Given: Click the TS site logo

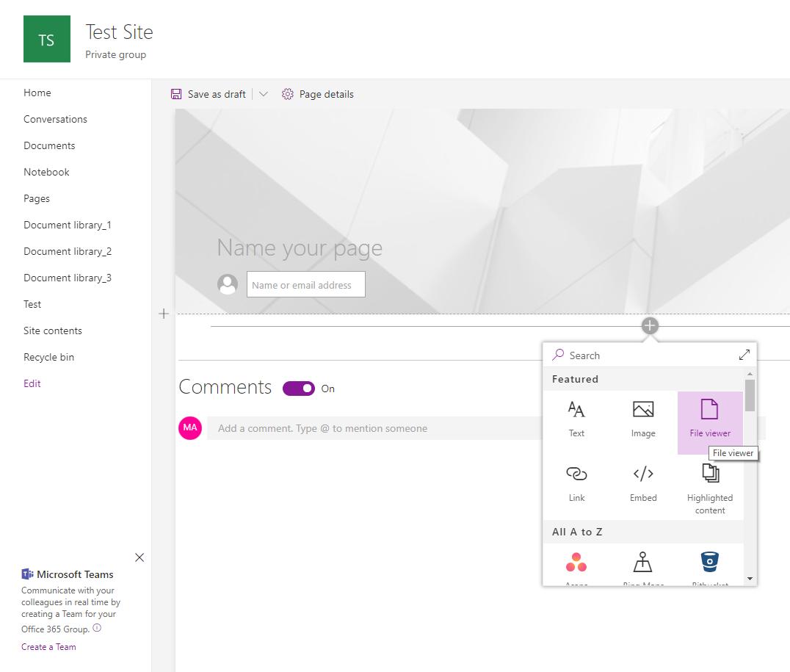Looking at the screenshot, I should [47, 39].
